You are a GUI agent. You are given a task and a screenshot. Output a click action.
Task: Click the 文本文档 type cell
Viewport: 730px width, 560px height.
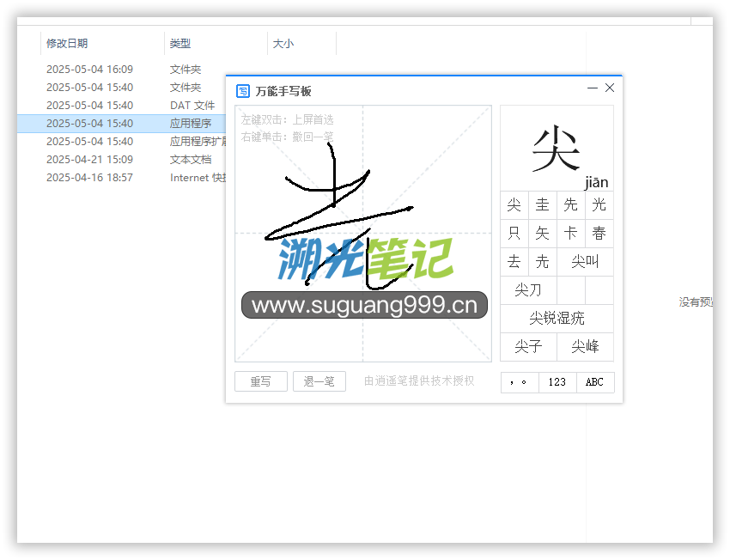pos(191,160)
